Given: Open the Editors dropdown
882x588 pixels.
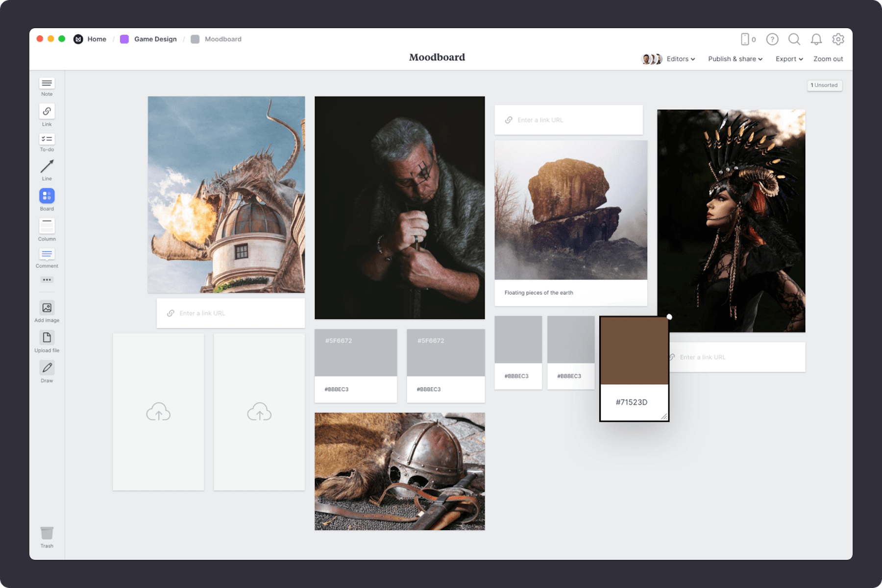Looking at the screenshot, I should coord(680,59).
